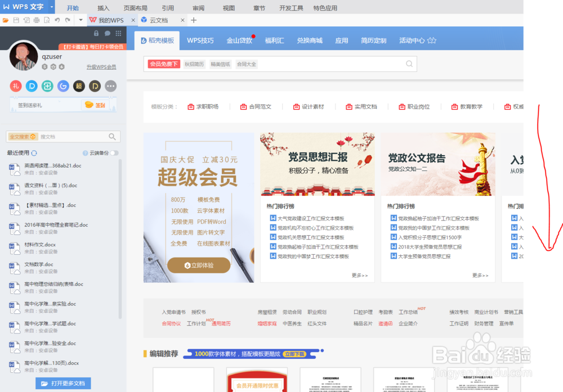The height and width of the screenshot is (392, 563).
Task: Click the qzuser profile avatar
Action: (24, 56)
